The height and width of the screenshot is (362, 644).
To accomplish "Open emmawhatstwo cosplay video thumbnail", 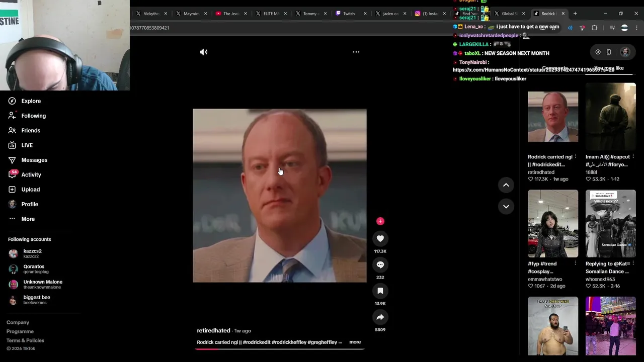I will coord(553,223).
